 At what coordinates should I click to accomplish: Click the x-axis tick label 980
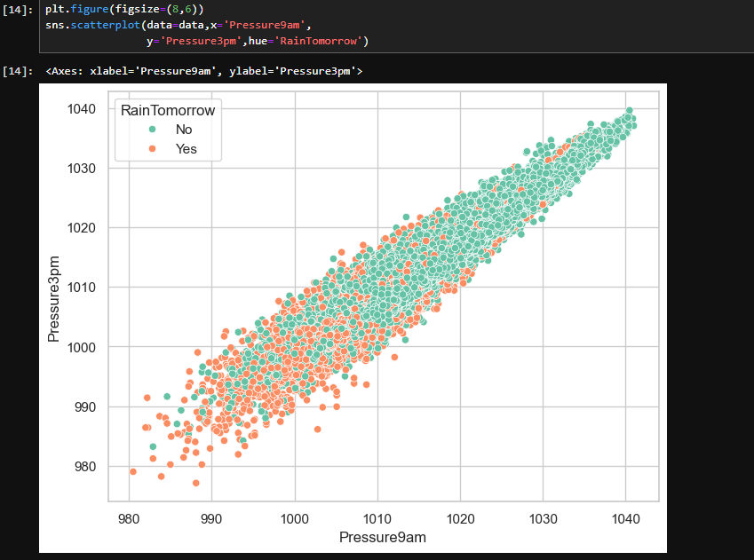tap(129, 519)
